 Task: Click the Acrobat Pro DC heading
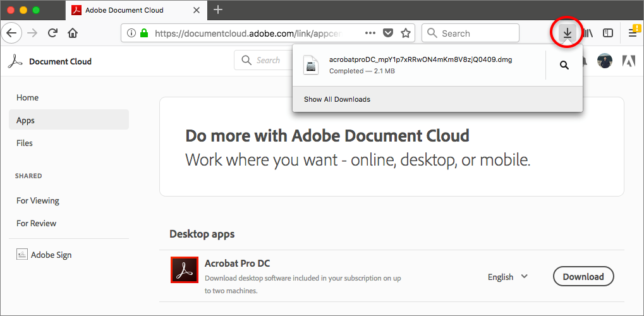[238, 264]
